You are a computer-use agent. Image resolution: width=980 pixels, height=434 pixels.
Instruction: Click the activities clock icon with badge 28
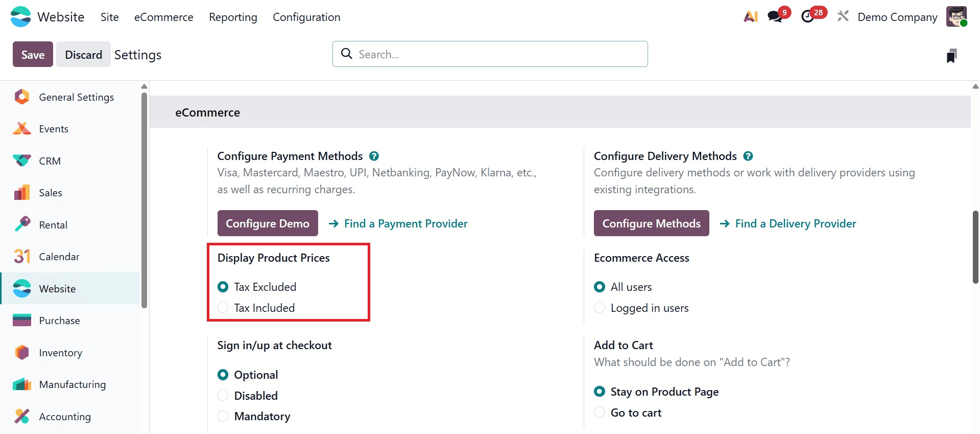pyautogui.click(x=808, y=16)
